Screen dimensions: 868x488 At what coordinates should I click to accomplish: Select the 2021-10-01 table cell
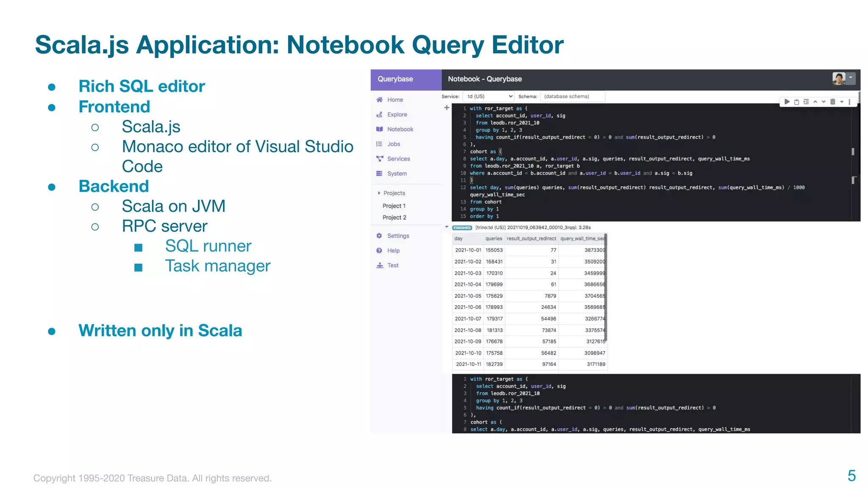[x=468, y=250]
